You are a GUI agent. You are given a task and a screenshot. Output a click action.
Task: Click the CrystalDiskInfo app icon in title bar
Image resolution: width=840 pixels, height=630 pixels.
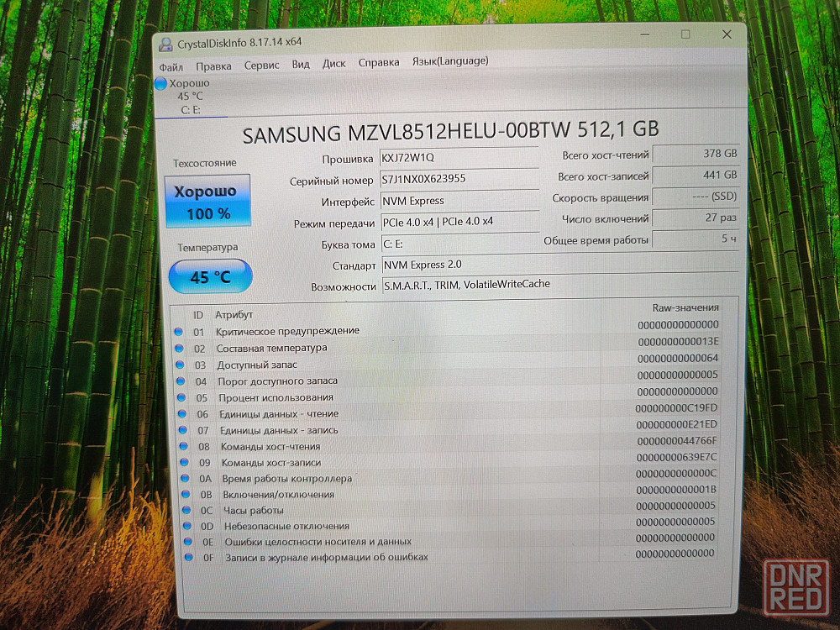165,44
